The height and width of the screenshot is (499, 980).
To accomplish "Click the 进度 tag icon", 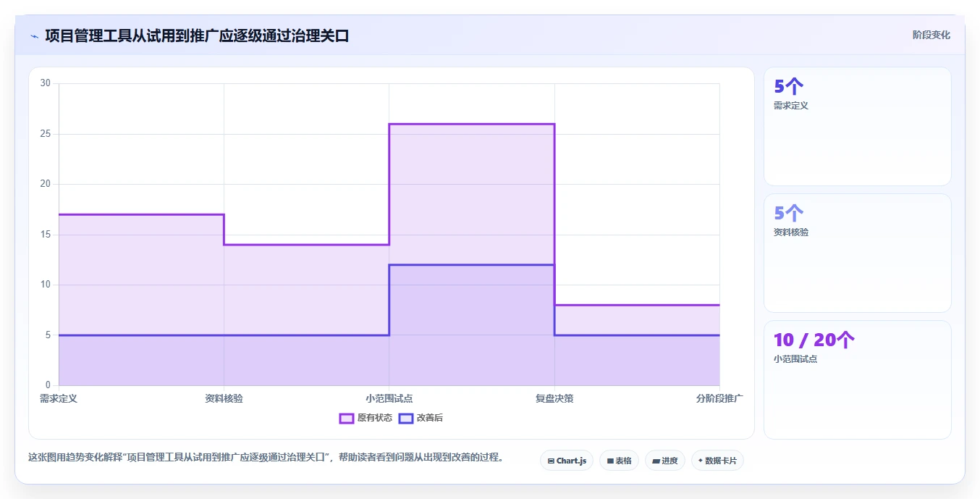I will [x=656, y=461].
